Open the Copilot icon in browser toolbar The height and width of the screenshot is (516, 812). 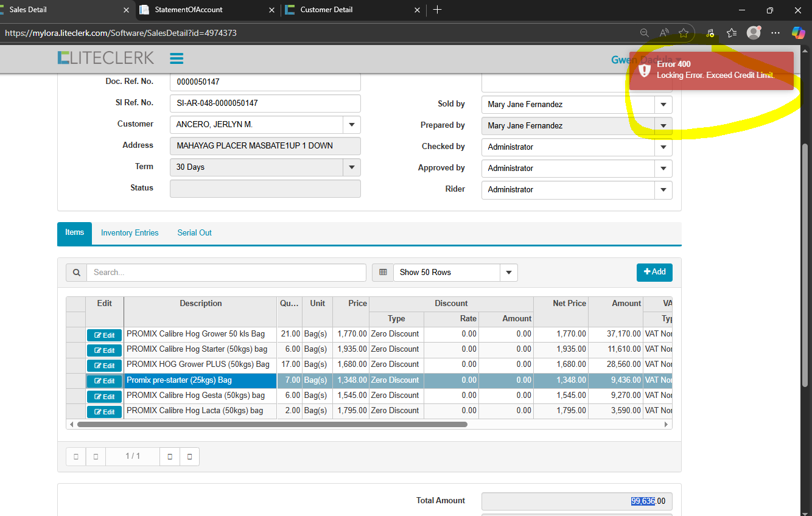click(x=798, y=33)
